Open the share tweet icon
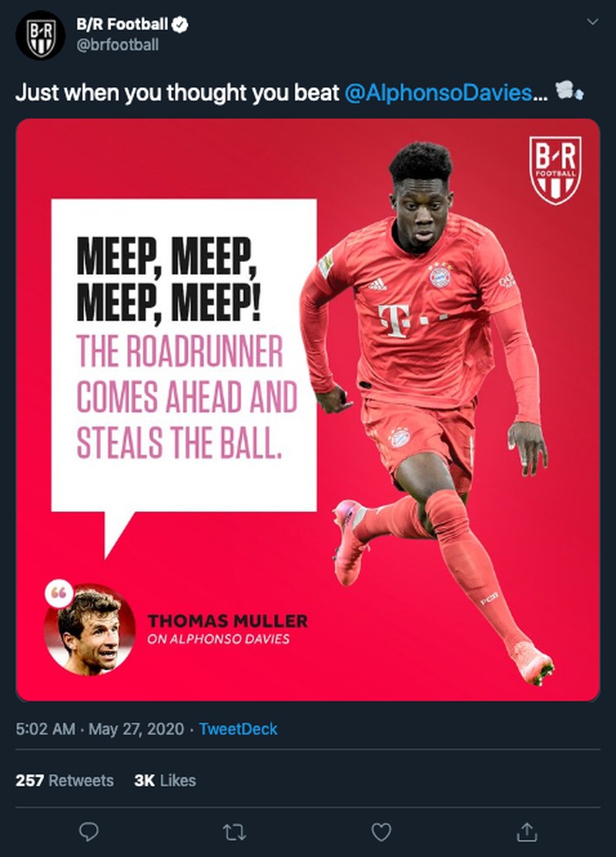 [527, 832]
